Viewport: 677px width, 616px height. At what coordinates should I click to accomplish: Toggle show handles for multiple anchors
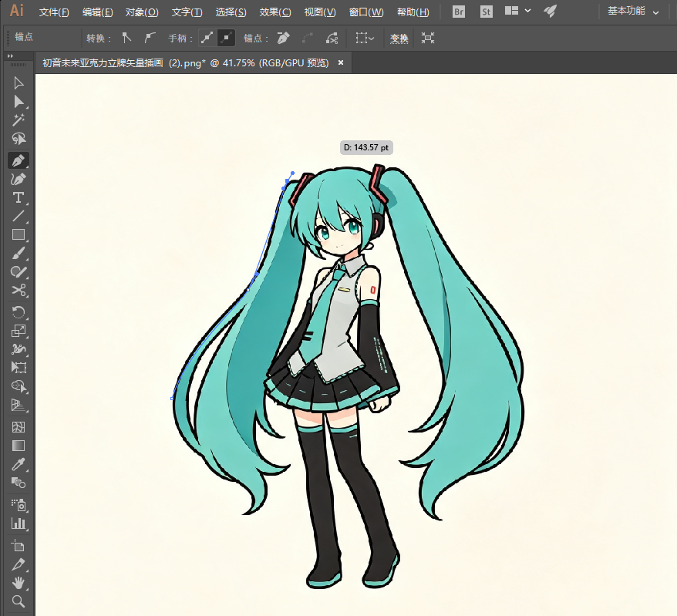207,38
